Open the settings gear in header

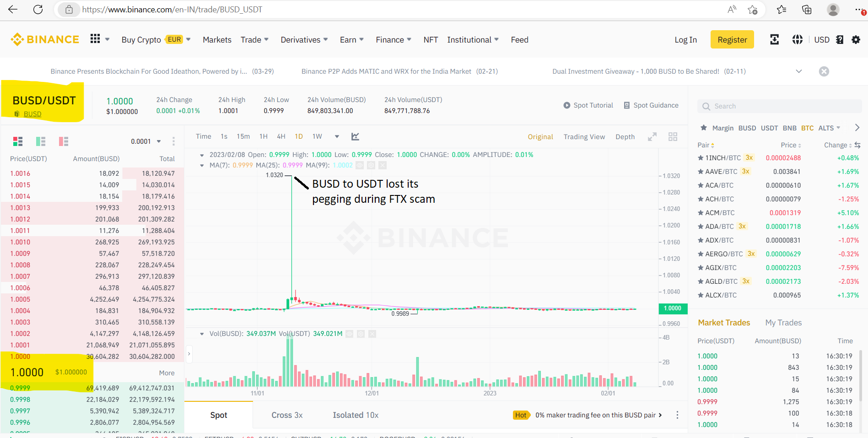[856, 40]
